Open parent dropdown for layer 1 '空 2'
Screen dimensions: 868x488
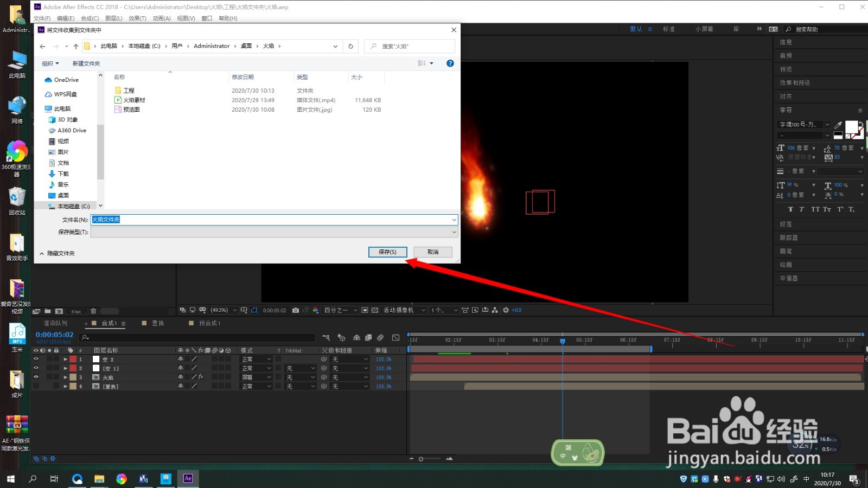tap(349, 359)
